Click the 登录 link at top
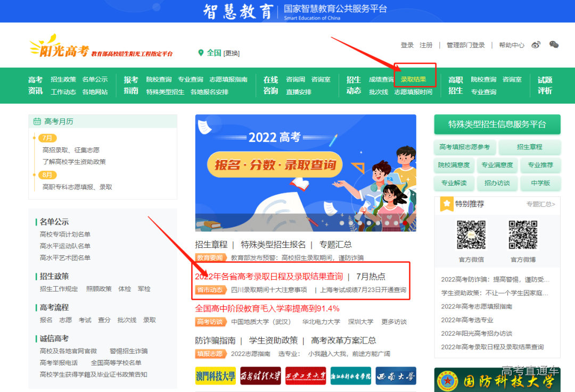This screenshot has width=575, height=392. point(407,45)
